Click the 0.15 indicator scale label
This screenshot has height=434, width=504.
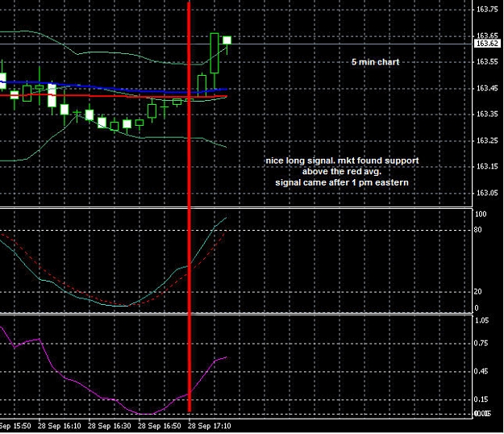coord(481,399)
